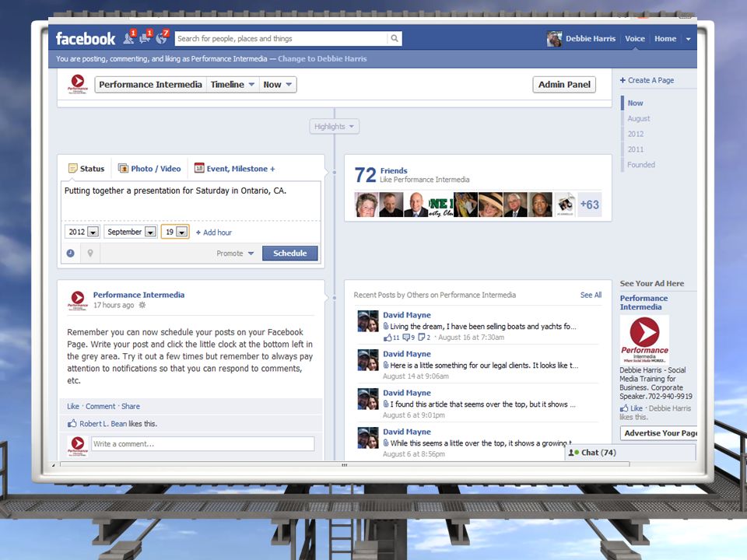The width and height of the screenshot is (747, 560).
Task: Click the status text area
Action: (x=191, y=201)
